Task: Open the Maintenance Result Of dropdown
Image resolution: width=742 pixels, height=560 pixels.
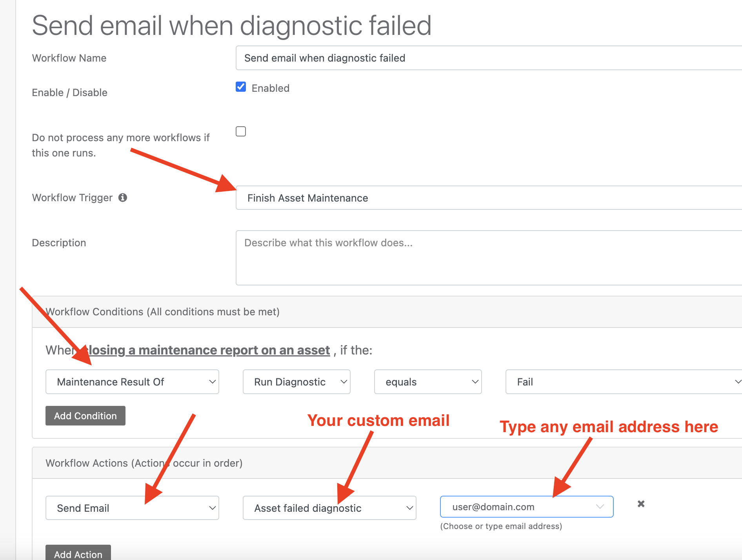Action: pyautogui.click(x=132, y=382)
